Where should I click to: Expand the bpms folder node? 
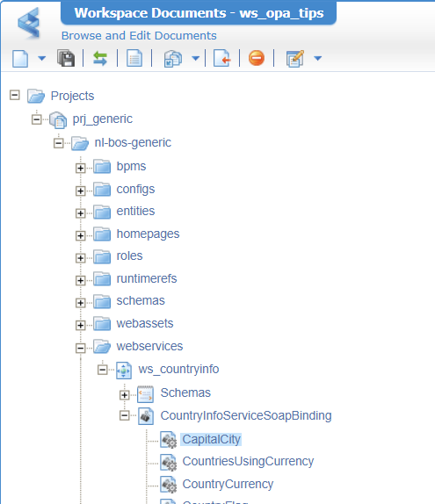[x=81, y=168]
